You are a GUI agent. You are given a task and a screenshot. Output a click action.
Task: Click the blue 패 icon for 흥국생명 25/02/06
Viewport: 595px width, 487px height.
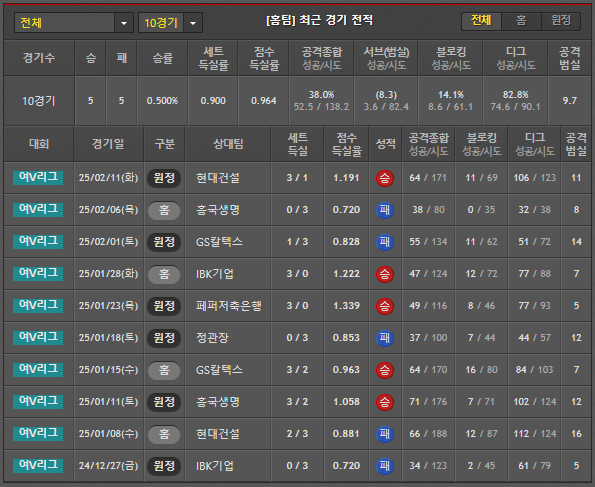[385, 210]
